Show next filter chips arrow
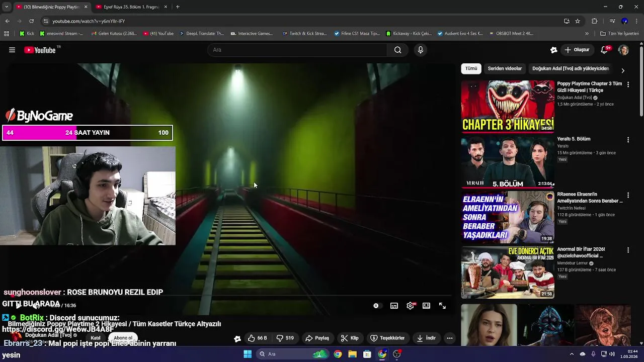This screenshot has width=644, height=362. pyautogui.click(x=623, y=70)
